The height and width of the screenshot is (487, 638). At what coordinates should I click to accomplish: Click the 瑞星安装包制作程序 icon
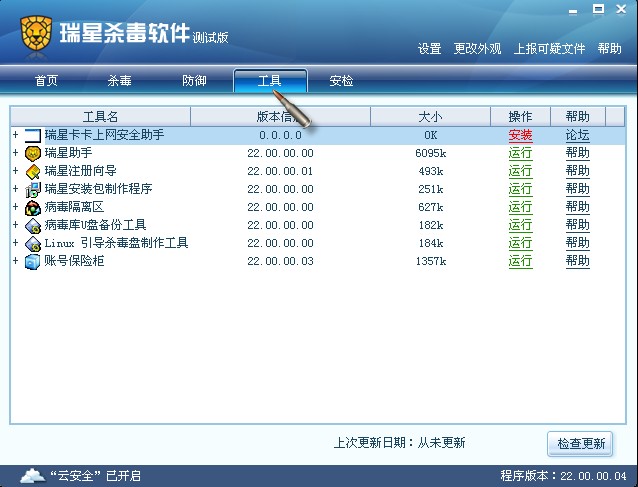33,189
